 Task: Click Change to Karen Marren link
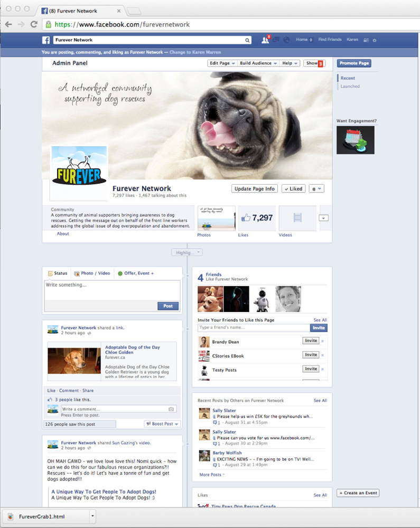click(x=195, y=52)
